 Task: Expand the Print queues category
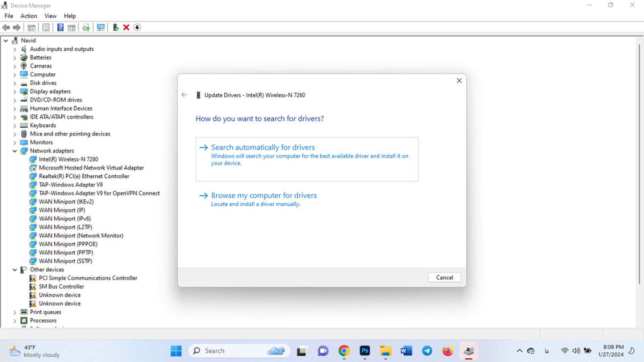click(x=14, y=312)
